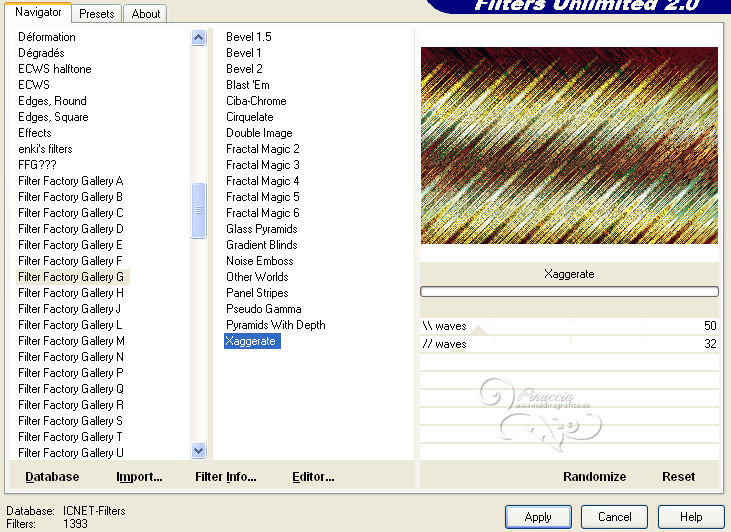Open the About tab
Screen dimensions: 731x532
click(x=145, y=14)
